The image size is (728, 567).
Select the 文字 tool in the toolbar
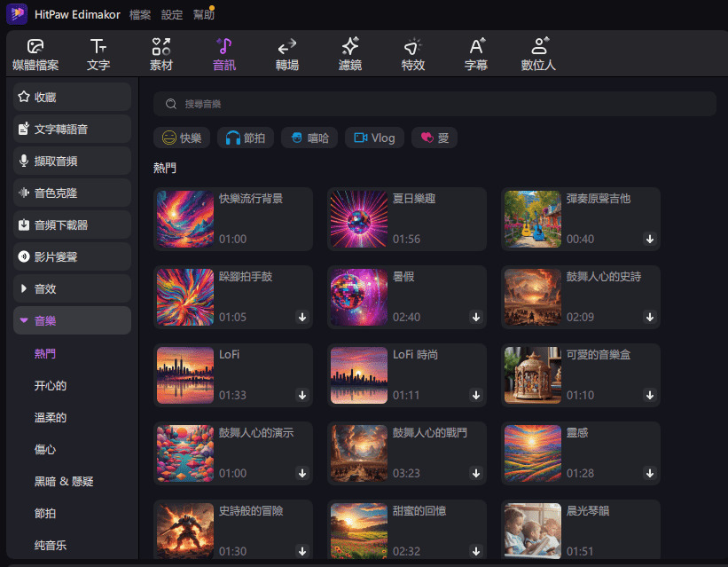coord(98,53)
